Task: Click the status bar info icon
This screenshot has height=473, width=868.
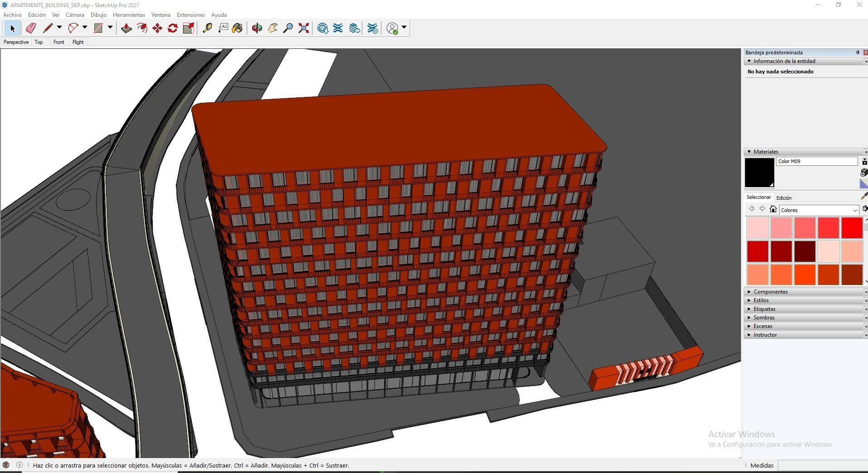Action: (19, 465)
